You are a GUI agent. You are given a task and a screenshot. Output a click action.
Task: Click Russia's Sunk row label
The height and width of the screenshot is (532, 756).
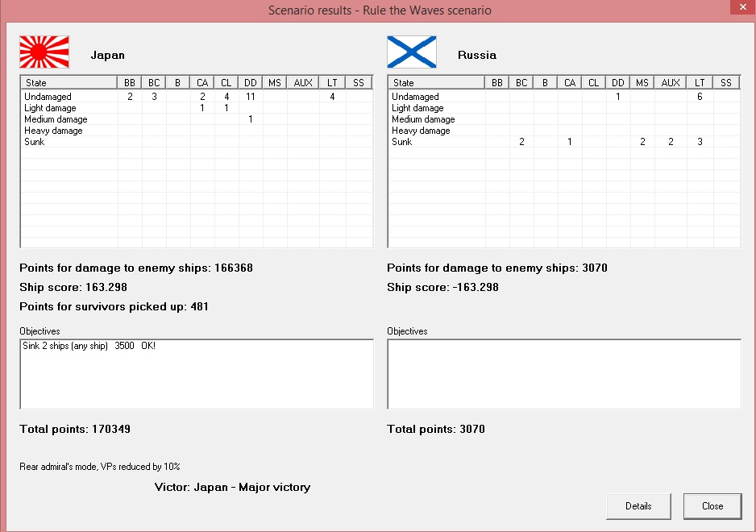pos(401,142)
